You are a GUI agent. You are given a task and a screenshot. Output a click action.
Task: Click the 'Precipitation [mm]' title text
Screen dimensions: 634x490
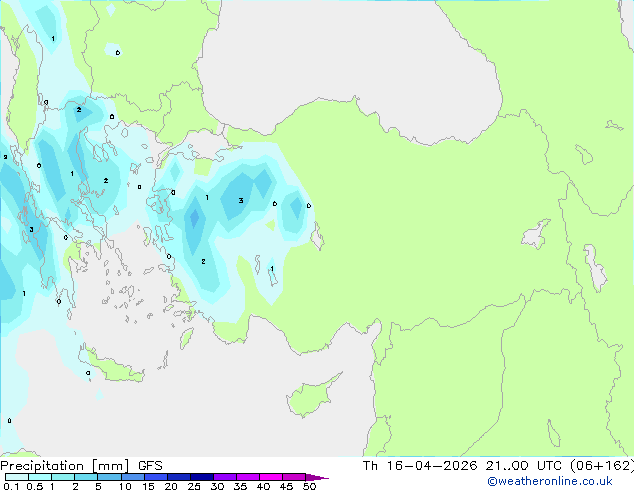pos(65,466)
